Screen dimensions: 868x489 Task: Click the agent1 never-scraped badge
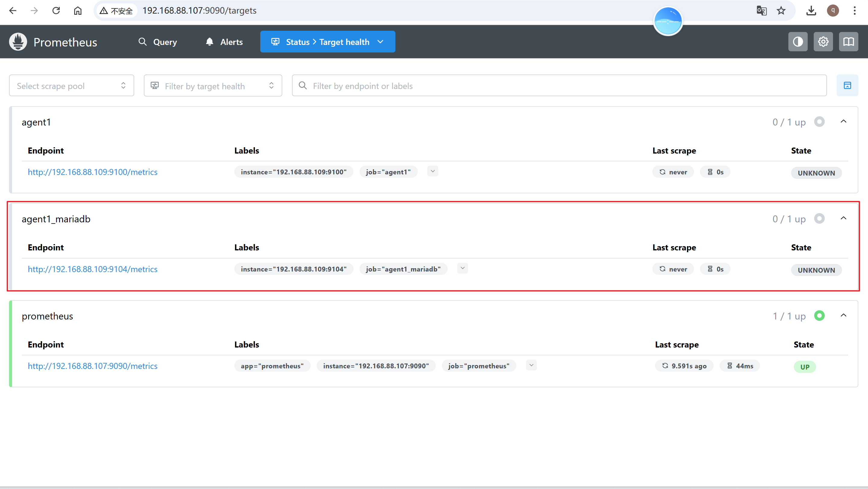click(673, 172)
